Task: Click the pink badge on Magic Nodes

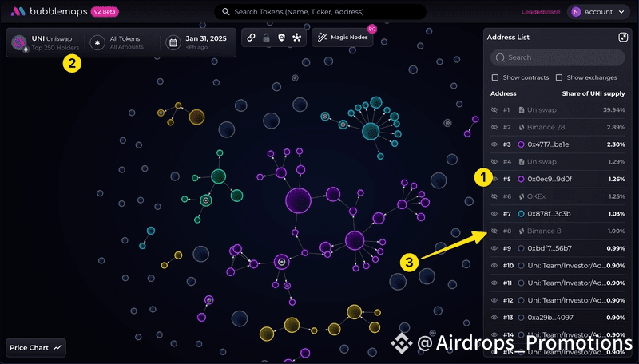Action: 371,29
